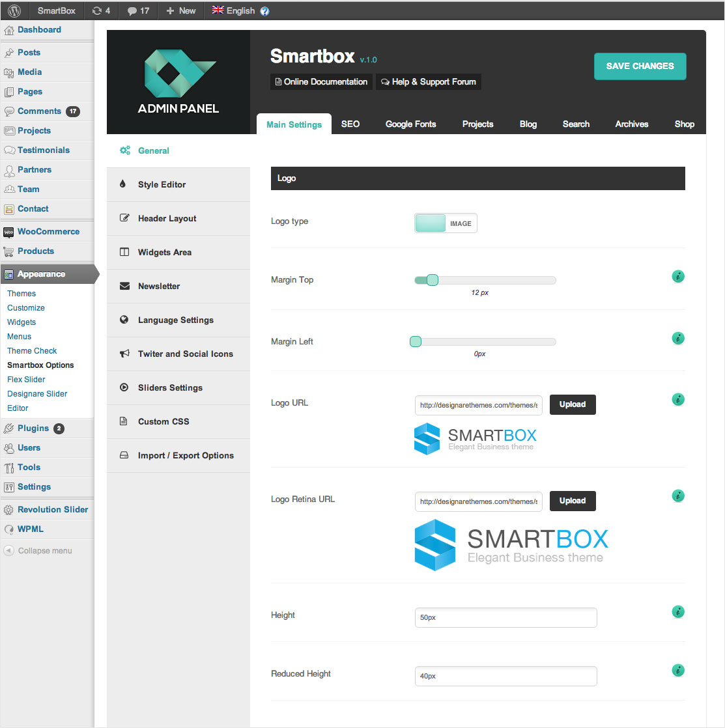Click the UK flag English language icon
This screenshot has width=725, height=728.
[x=218, y=10]
